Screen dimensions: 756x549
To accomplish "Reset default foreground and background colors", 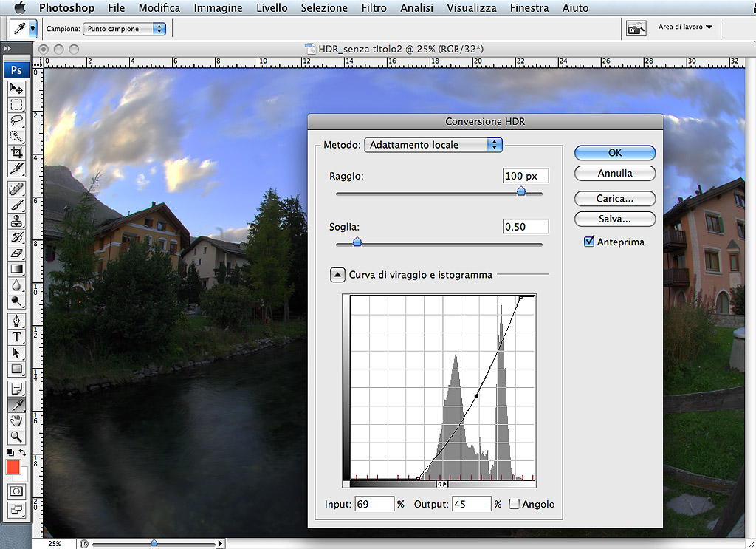I will pyautogui.click(x=10, y=452).
